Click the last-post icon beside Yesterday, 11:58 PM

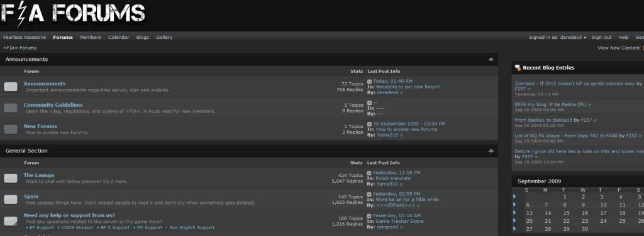click(369, 173)
